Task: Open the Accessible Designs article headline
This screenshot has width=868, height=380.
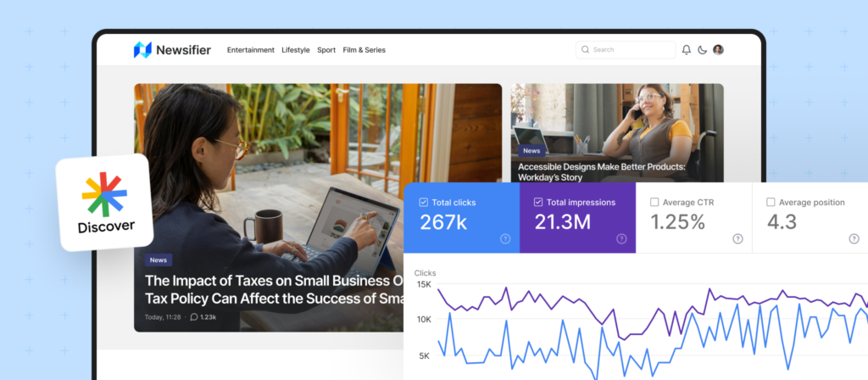Action: [x=602, y=167]
